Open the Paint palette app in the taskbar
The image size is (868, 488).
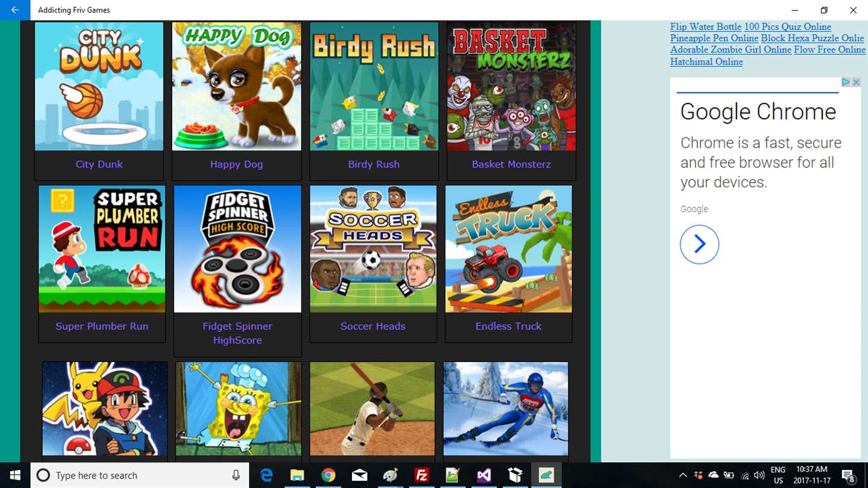(x=391, y=475)
